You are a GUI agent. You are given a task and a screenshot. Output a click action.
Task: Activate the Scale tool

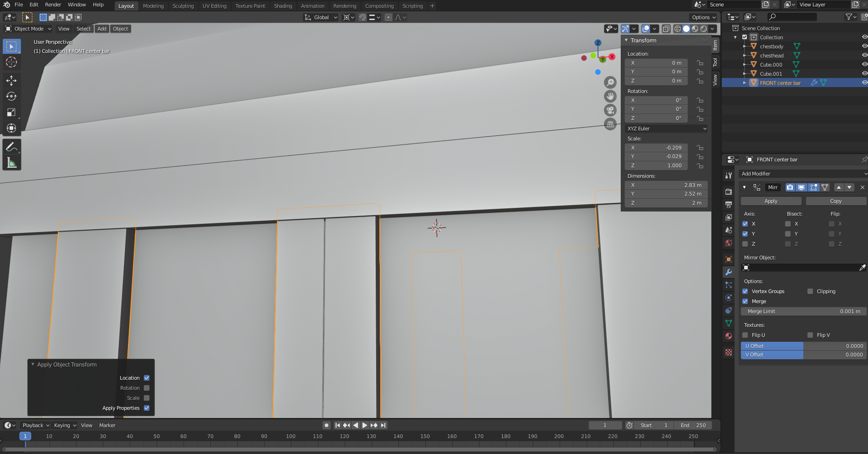click(11, 113)
